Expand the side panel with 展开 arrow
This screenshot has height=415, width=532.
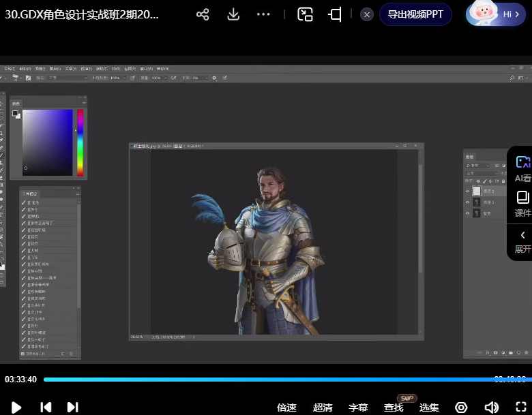522,241
